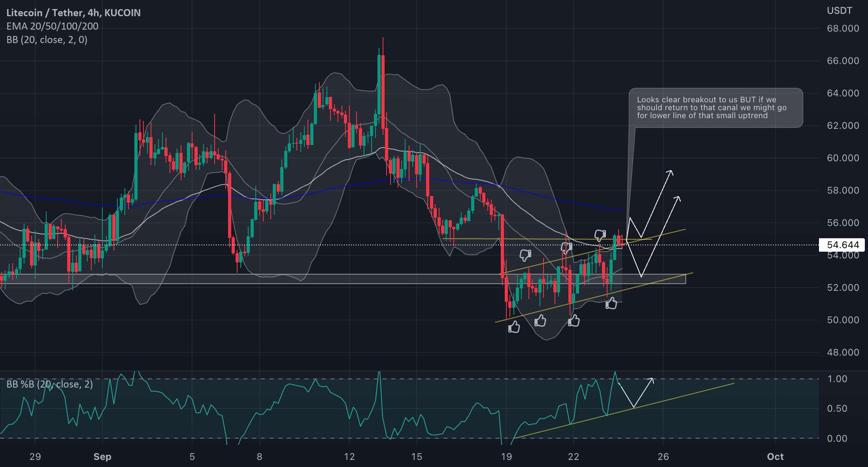The height and width of the screenshot is (467, 868).
Task: Click the 1.00 level on the %B axis
Action: pos(837,379)
